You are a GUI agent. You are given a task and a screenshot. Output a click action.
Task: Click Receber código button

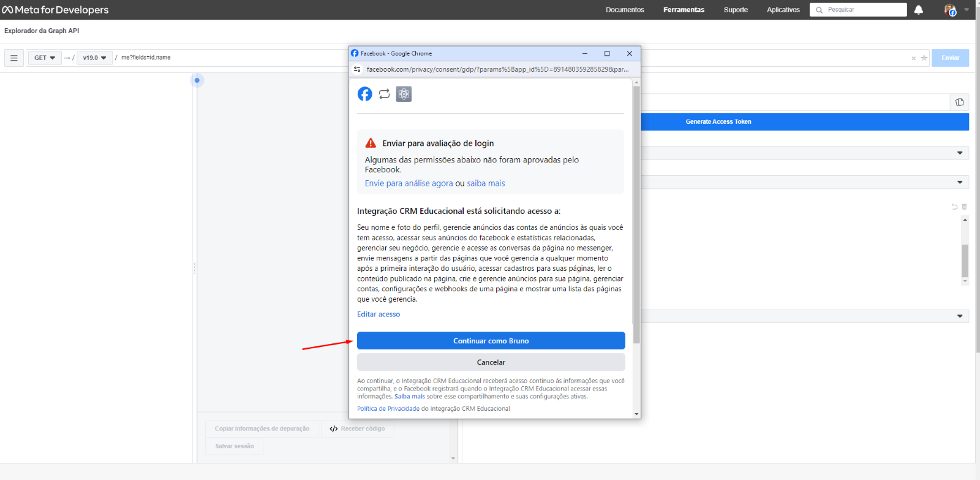tap(358, 429)
